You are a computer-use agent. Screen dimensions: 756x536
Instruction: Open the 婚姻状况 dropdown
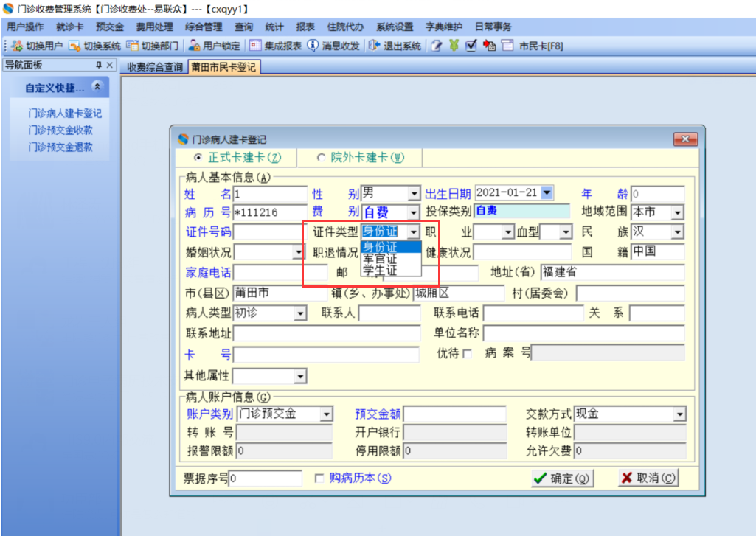point(299,252)
